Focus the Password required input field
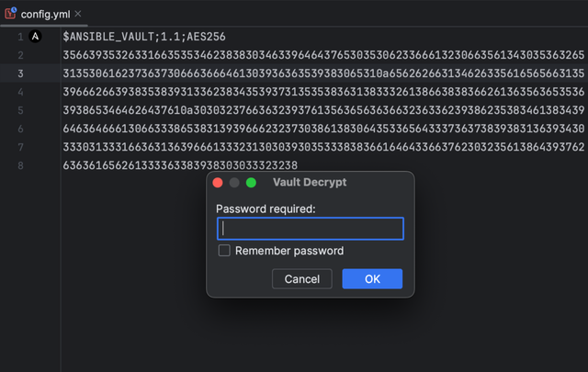Screen dimensions: 588x372 pos(311,229)
